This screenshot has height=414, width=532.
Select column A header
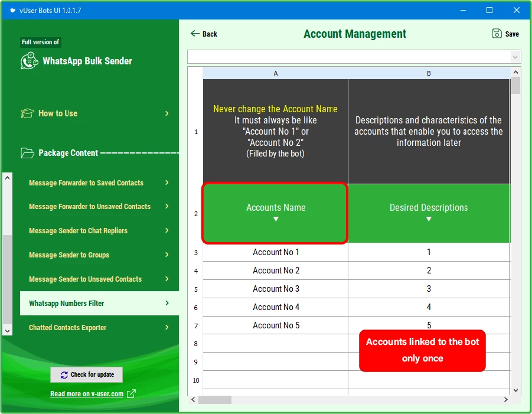coord(276,73)
